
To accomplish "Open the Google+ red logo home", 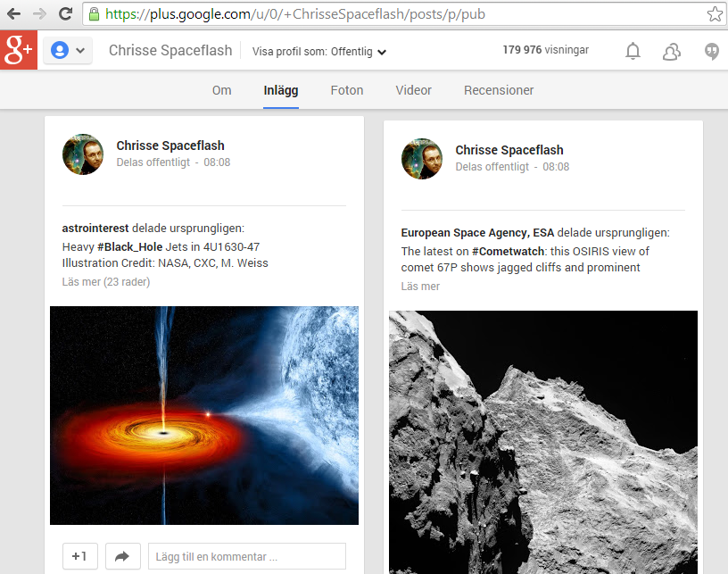I will pyautogui.click(x=19, y=50).
